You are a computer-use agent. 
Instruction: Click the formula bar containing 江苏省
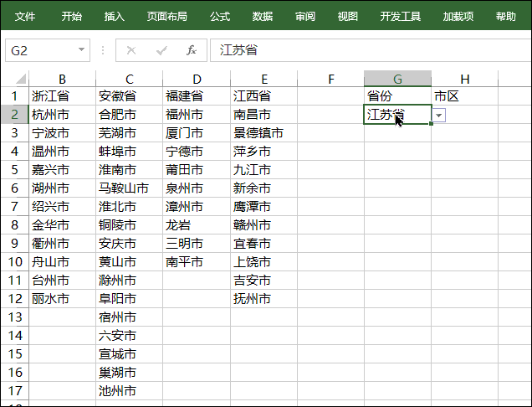pyautogui.click(x=371, y=50)
